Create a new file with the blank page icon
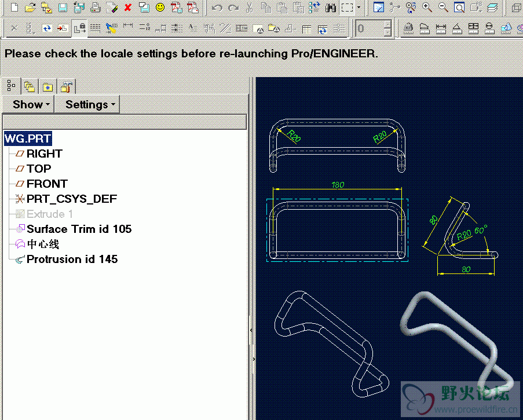The height and width of the screenshot is (420, 523). [x=14, y=7]
